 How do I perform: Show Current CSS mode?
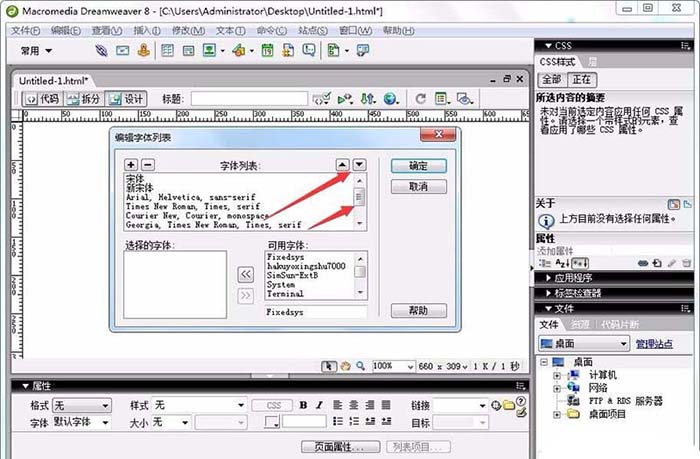582,79
